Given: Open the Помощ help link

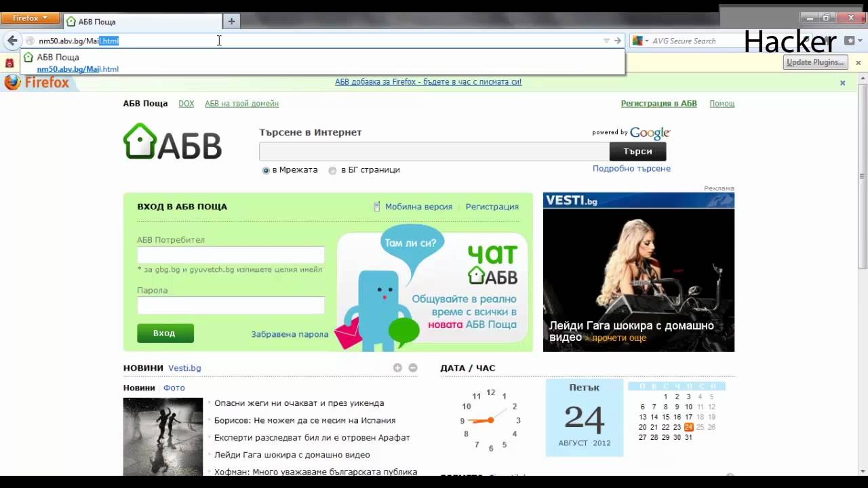Looking at the screenshot, I should pyautogui.click(x=722, y=104).
